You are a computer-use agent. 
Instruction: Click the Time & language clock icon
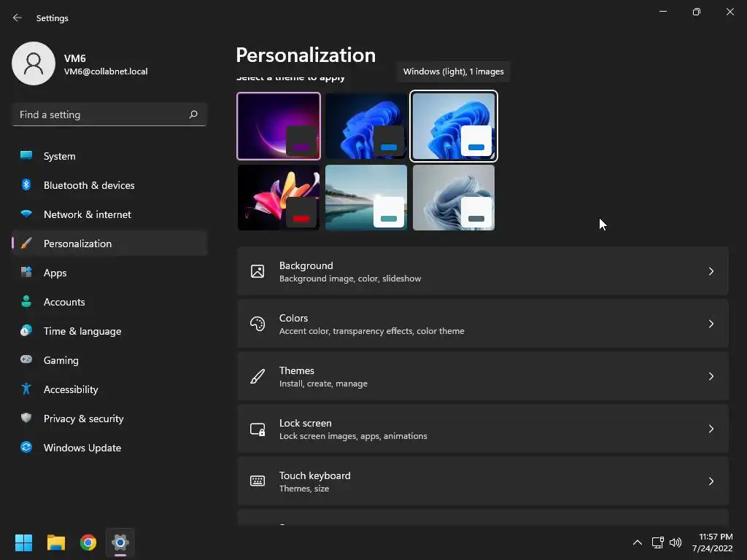[26, 330]
